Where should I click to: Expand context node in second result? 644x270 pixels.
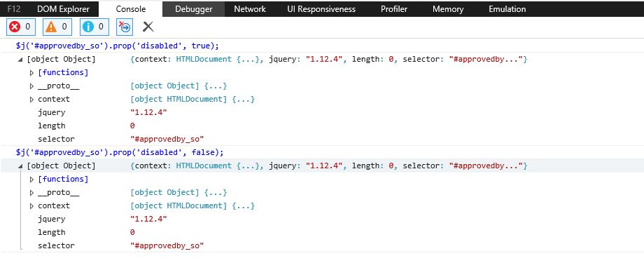point(31,205)
